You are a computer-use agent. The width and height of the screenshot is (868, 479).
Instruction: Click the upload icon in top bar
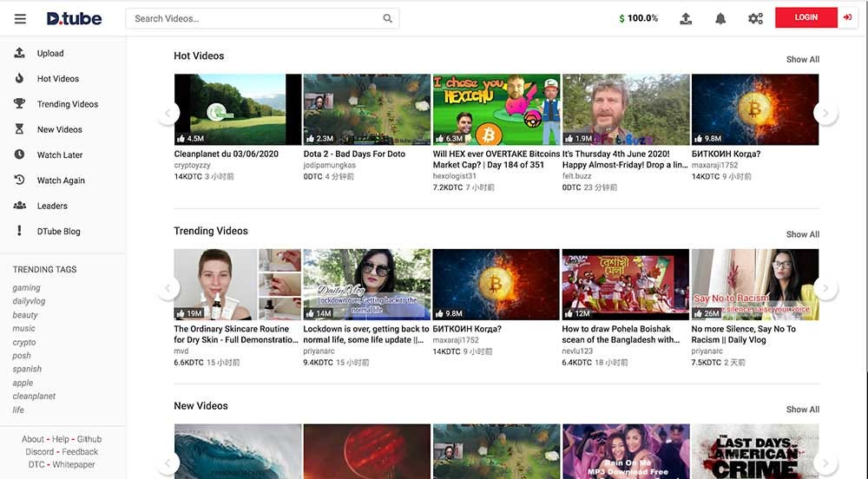pos(686,19)
